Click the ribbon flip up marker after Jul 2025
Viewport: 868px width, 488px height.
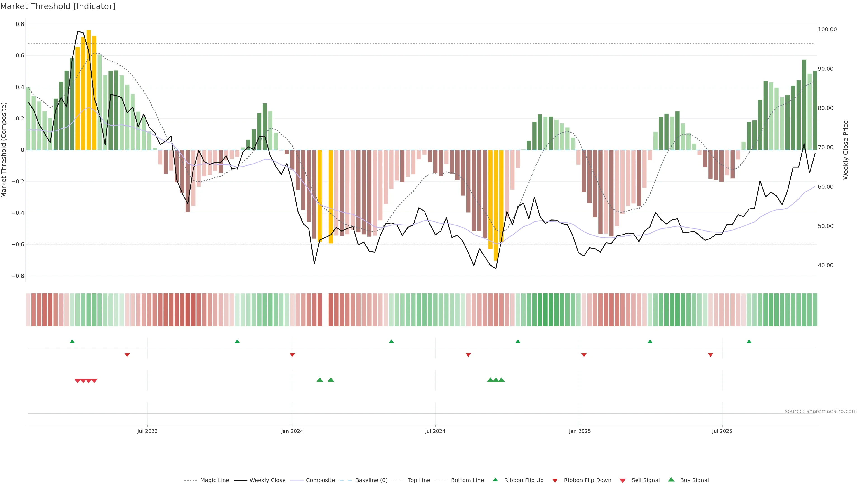click(749, 342)
